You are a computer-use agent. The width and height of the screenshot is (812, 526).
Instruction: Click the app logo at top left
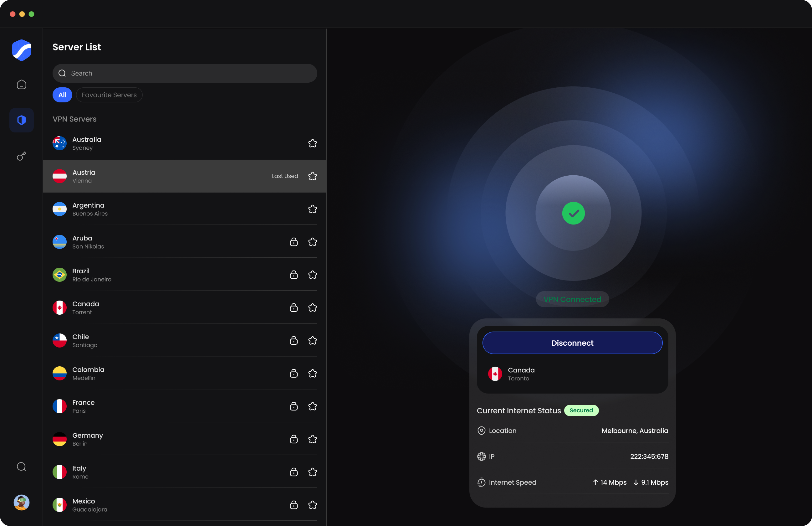22,50
